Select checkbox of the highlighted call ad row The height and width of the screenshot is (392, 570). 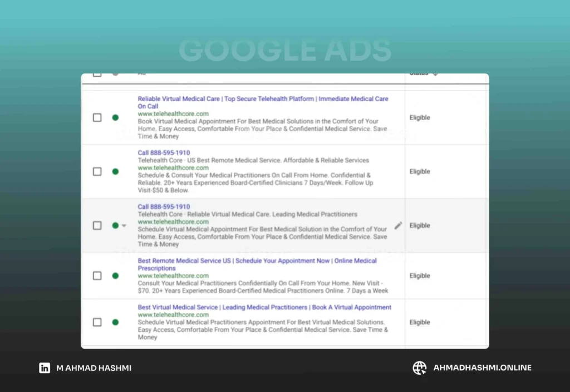97,226
